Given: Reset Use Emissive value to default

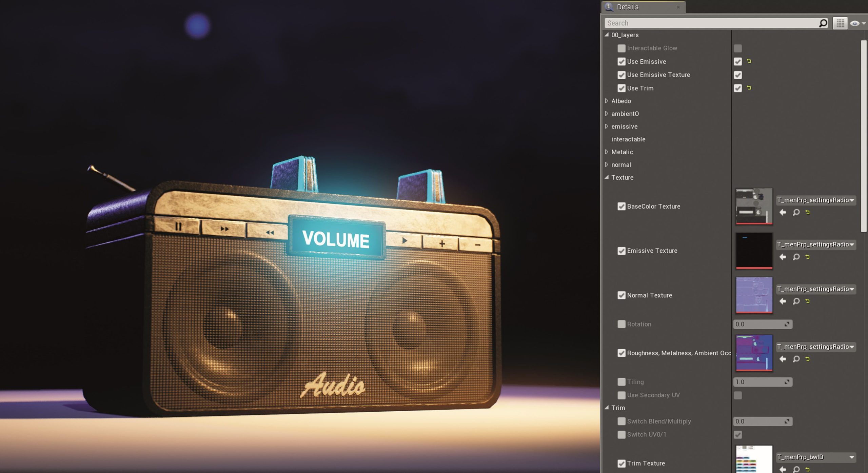Looking at the screenshot, I should [x=749, y=61].
